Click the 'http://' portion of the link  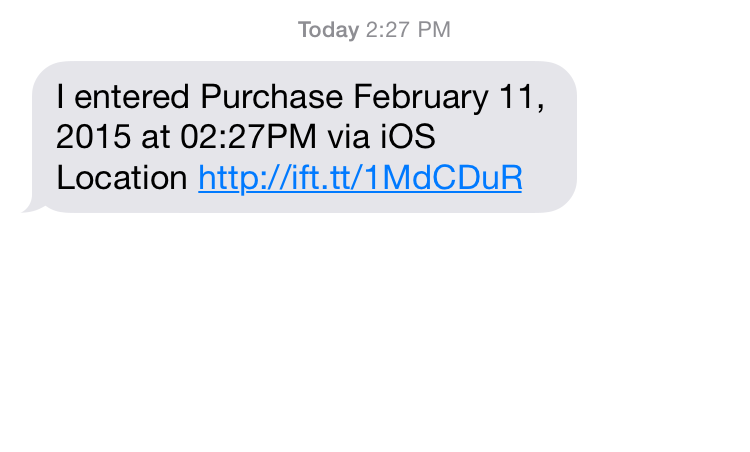pos(235,179)
